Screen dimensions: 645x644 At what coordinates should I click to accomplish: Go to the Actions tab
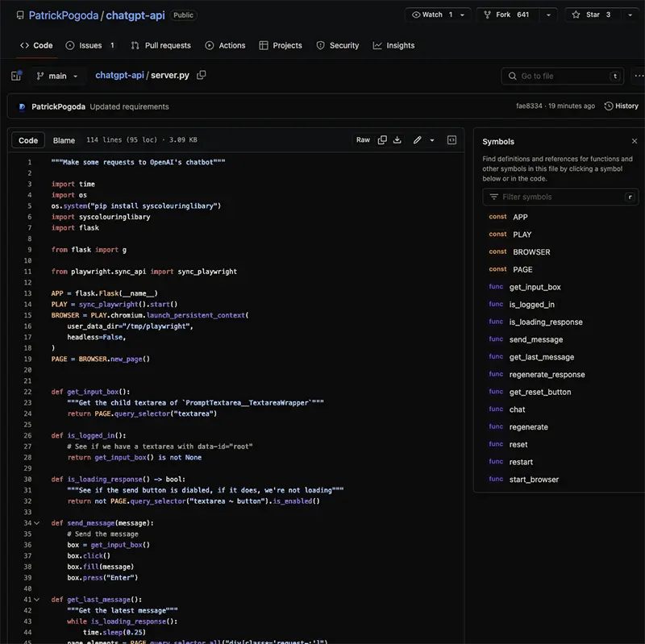(x=225, y=46)
